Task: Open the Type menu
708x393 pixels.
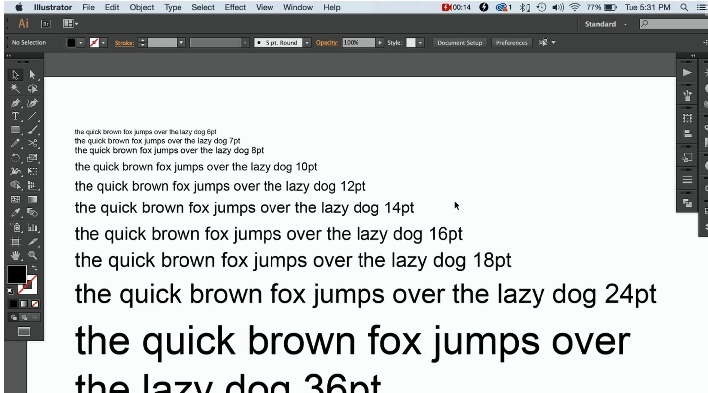Action: pos(172,7)
